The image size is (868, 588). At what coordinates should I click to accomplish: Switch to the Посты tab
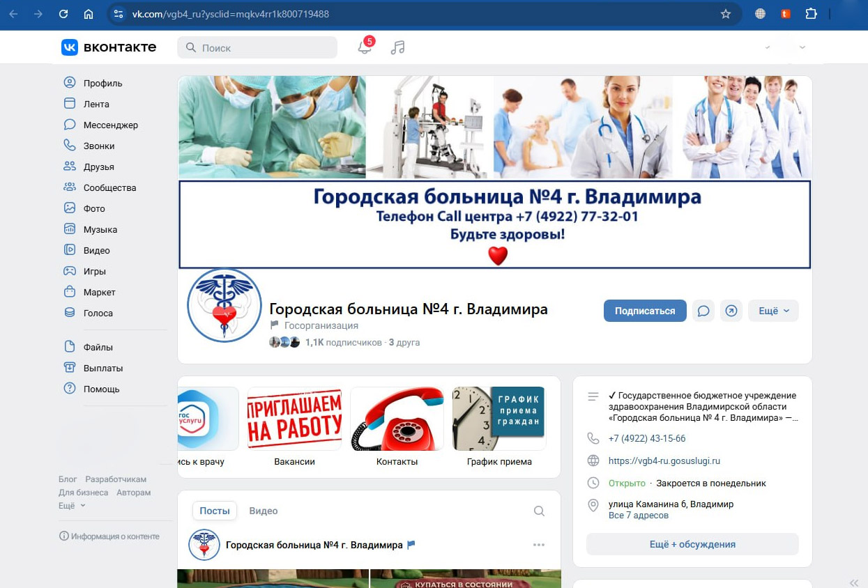tap(215, 511)
